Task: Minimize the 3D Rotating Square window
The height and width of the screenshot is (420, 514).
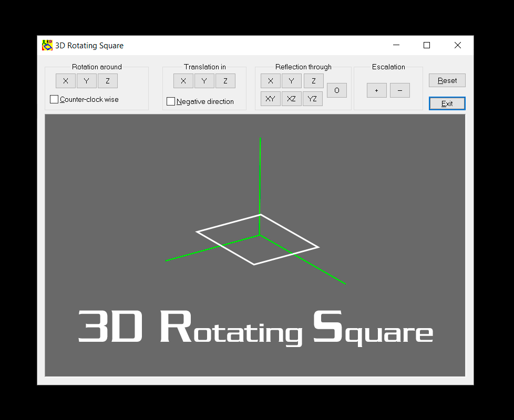Action: pyautogui.click(x=396, y=45)
